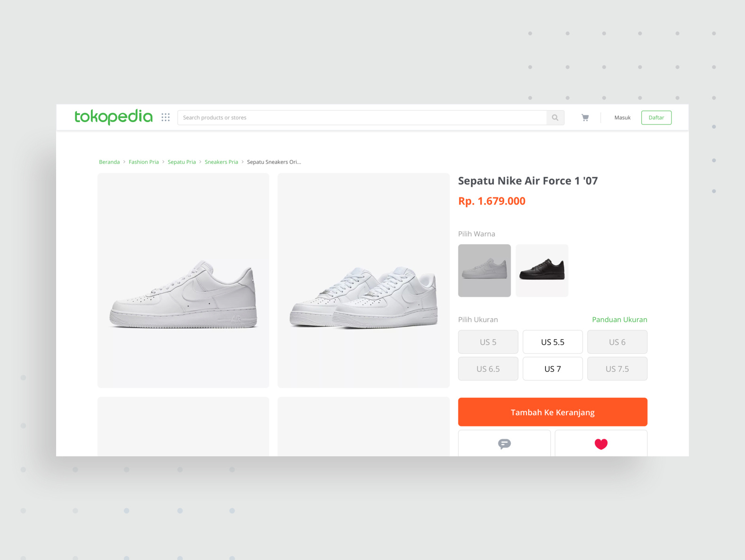Click the Daftar register button
Screen dimensions: 745x560
coord(656,118)
